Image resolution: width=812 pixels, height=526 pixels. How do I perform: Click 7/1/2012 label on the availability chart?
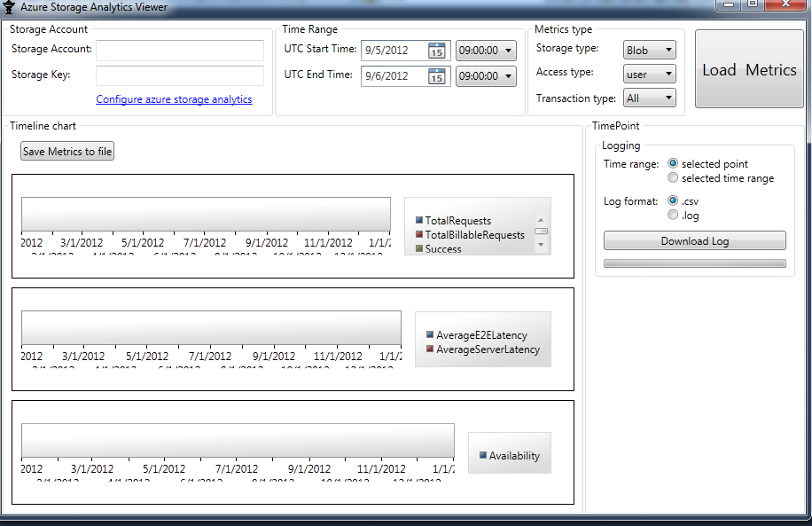click(x=237, y=468)
